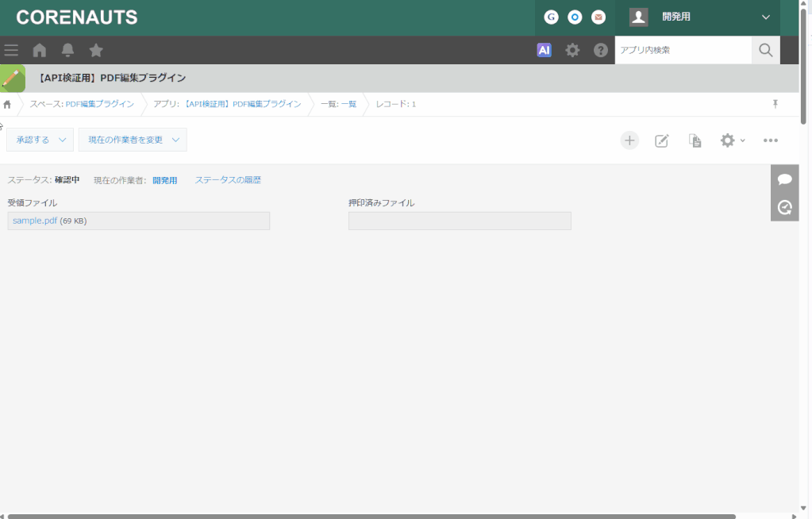Image resolution: width=812 pixels, height=519 pixels.
Task: Open the 現在の作業者を変更 dropdown
Action: tap(133, 140)
